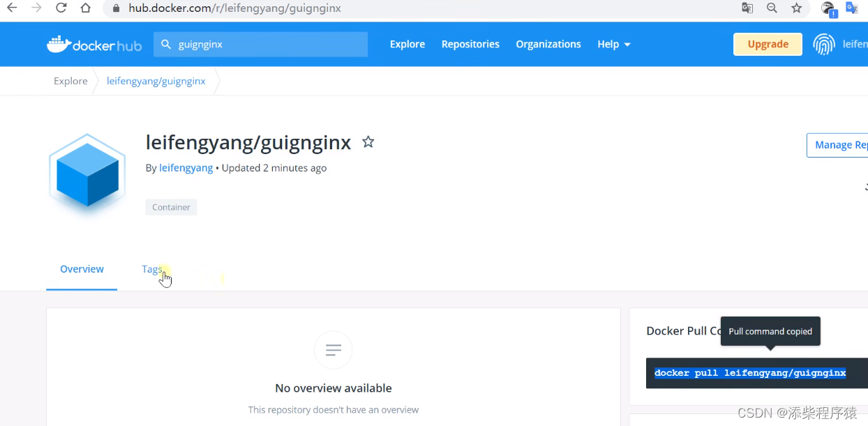
Task: Click the Docker Pull Command heading
Action: pyautogui.click(x=684, y=331)
